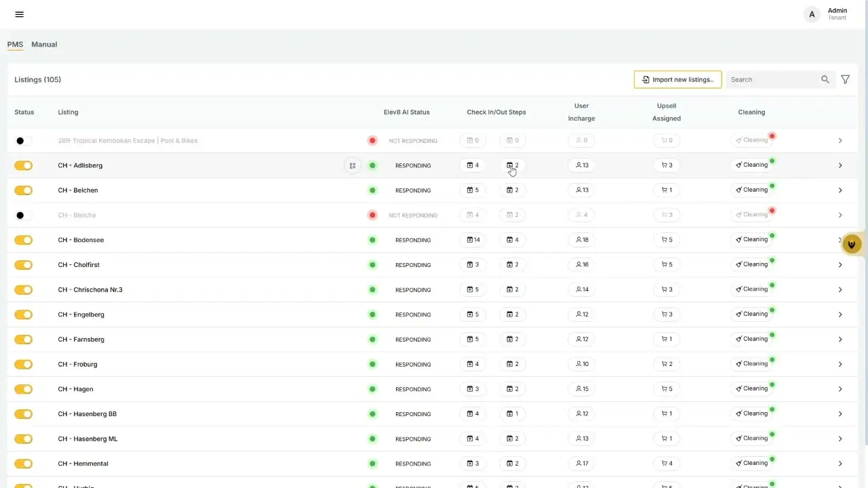Switch to the PMS tab

tap(15, 45)
